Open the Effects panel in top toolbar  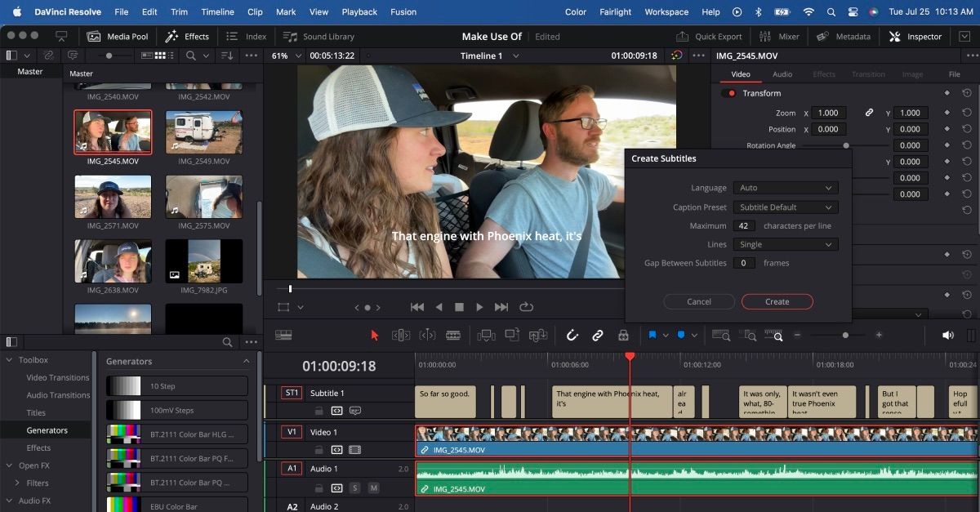pos(187,36)
